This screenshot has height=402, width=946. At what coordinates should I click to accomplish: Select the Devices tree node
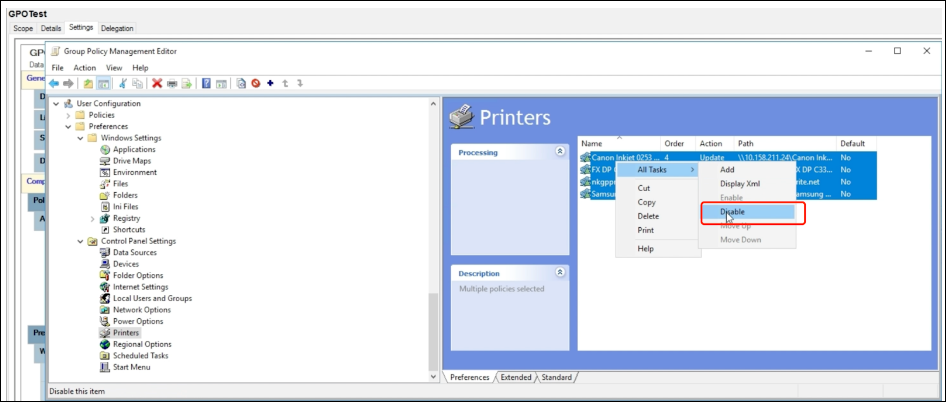[x=125, y=264]
